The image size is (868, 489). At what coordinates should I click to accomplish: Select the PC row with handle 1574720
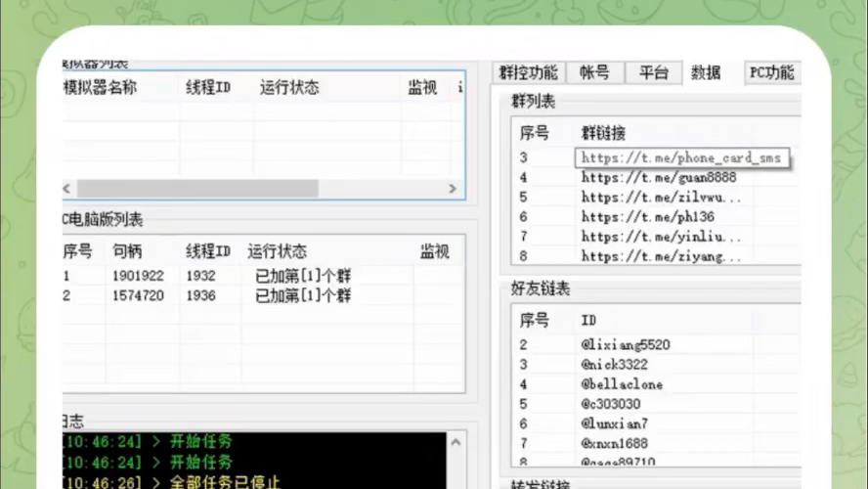click(263, 295)
